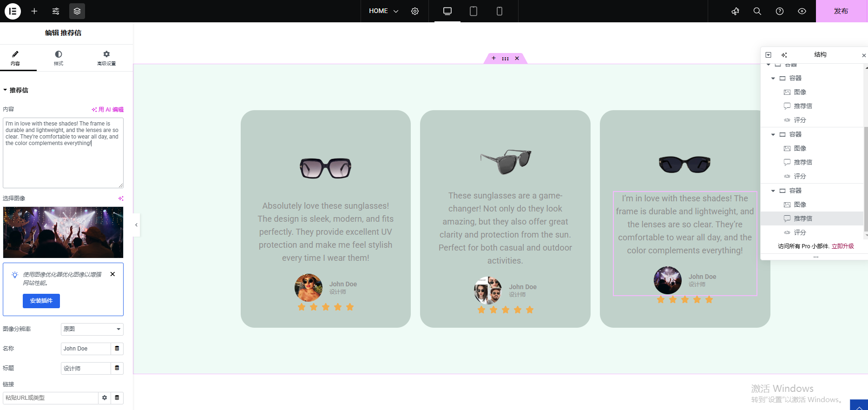Screen dimensions: 868x410
Task: Open the image resolution dropdown
Action: (x=92, y=329)
